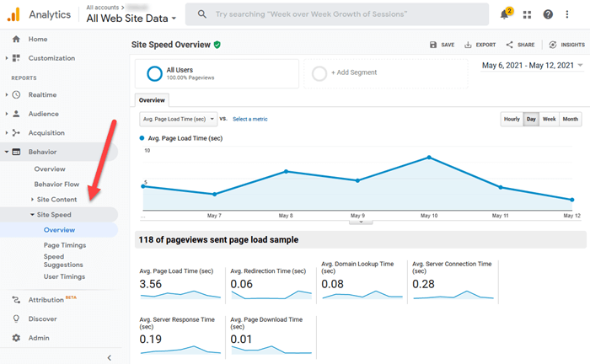590x364 pixels.
Task: Click the Attribution loop icon
Action: click(x=16, y=300)
